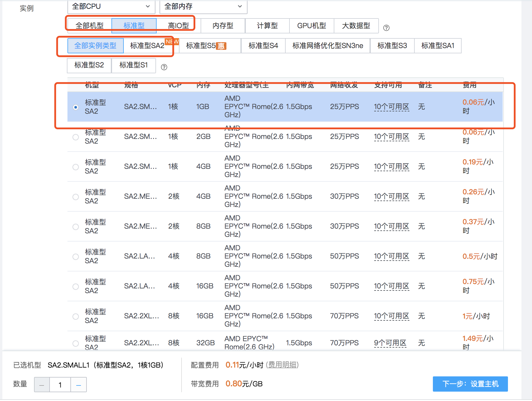Select radio for SA2 4核 16GB row
Screen dimensions: 532x401
coord(76,286)
